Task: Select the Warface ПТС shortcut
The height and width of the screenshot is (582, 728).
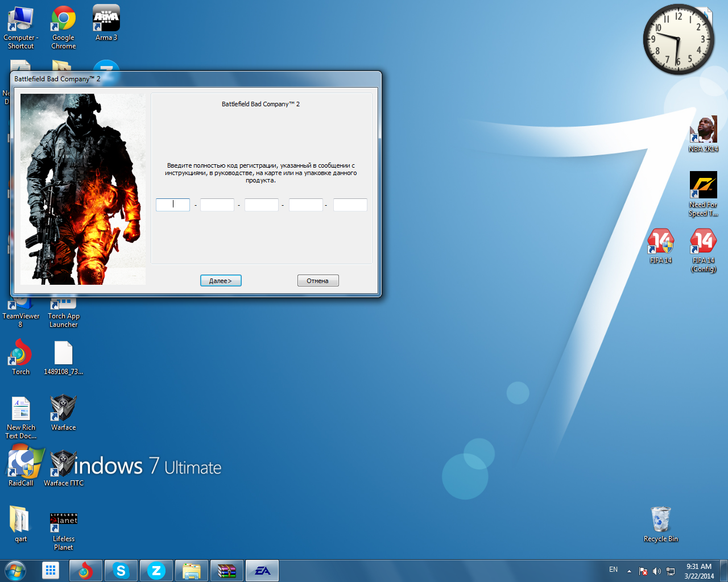Action: [63, 468]
